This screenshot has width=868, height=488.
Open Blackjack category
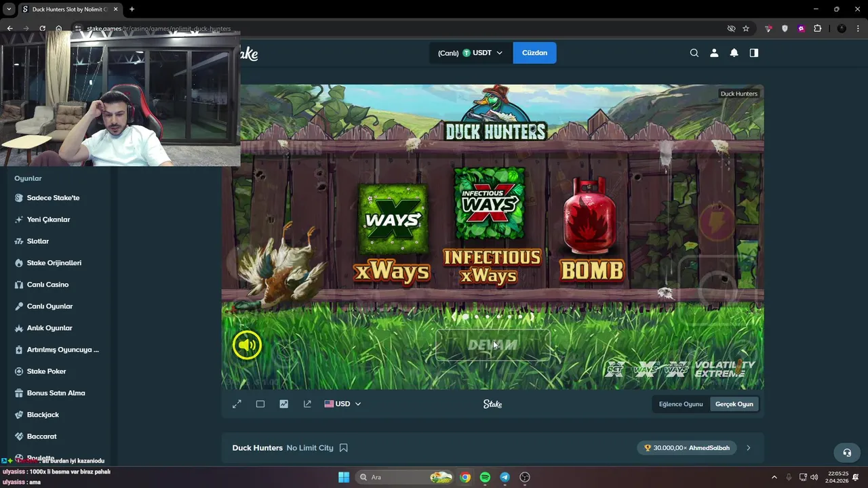43,415
